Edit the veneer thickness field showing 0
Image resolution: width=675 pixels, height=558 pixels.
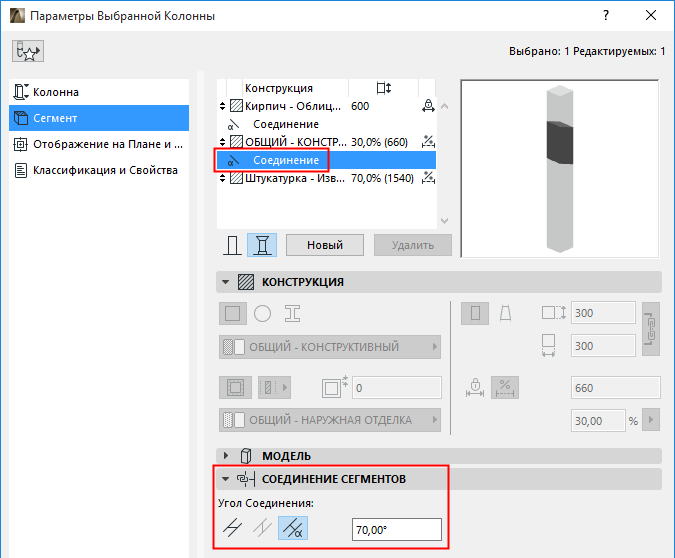point(396,388)
